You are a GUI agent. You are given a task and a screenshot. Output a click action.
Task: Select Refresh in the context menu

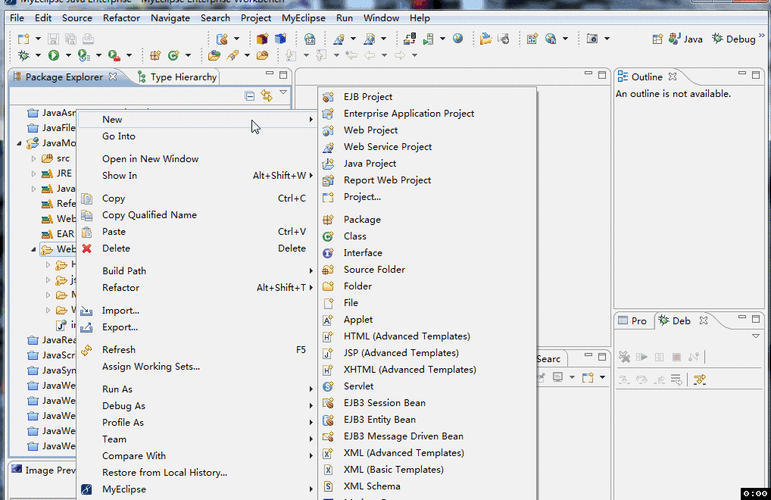coord(119,350)
